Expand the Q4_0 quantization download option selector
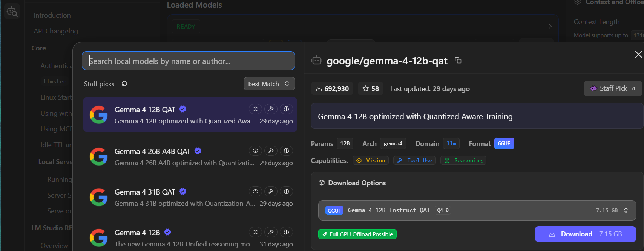Viewport: 644px width, 251px height. pyautogui.click(x=477, y=210)
